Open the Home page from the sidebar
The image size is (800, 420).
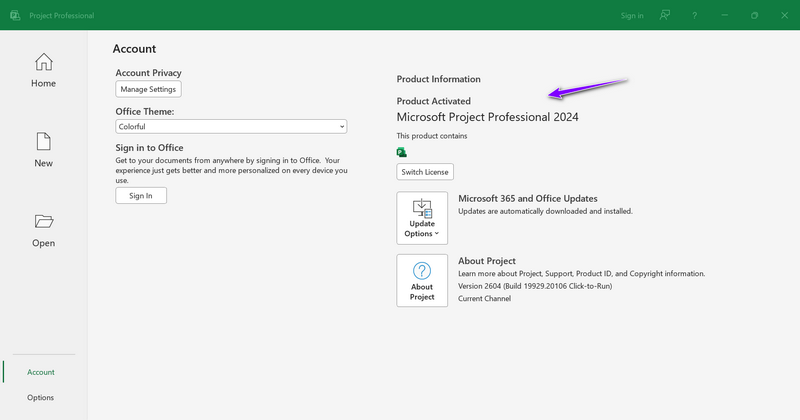(x=43, y=70)
